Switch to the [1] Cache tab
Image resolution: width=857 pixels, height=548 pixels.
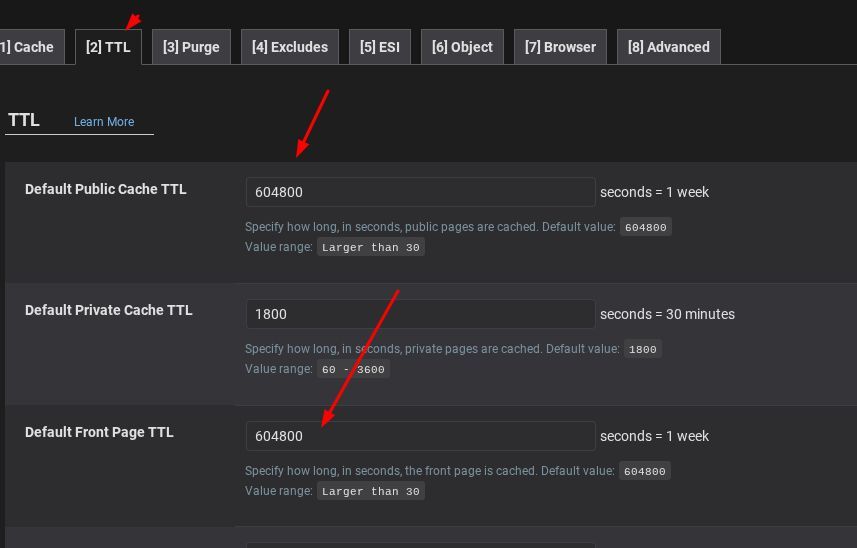pyautogui.click(x=30, y=47)
